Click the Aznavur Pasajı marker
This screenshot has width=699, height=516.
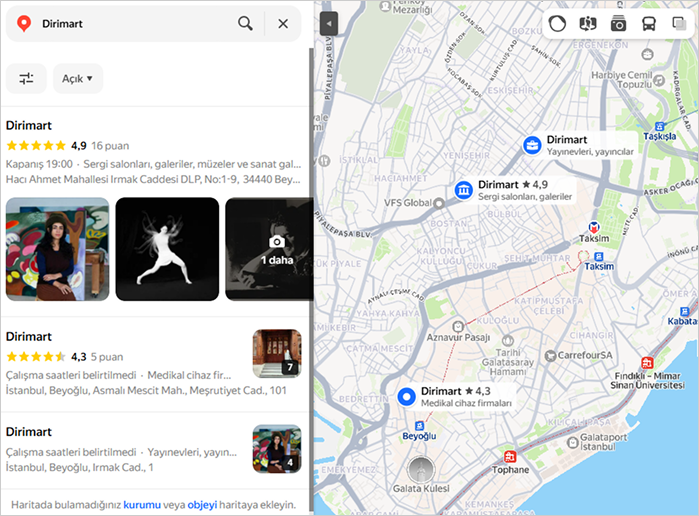click(x=458, y=326)
